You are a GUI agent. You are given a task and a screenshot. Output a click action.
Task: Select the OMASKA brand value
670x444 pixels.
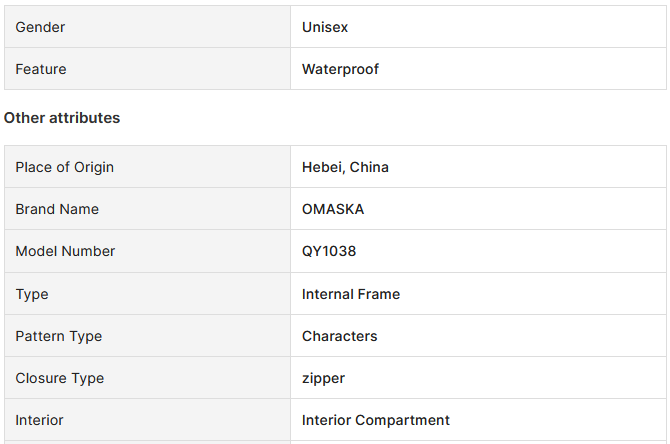pos(333,209)
